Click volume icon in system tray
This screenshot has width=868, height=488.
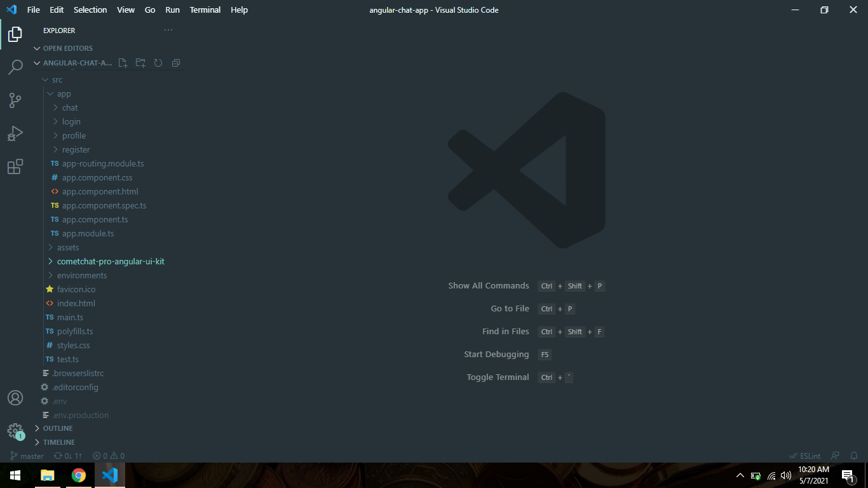786,475
